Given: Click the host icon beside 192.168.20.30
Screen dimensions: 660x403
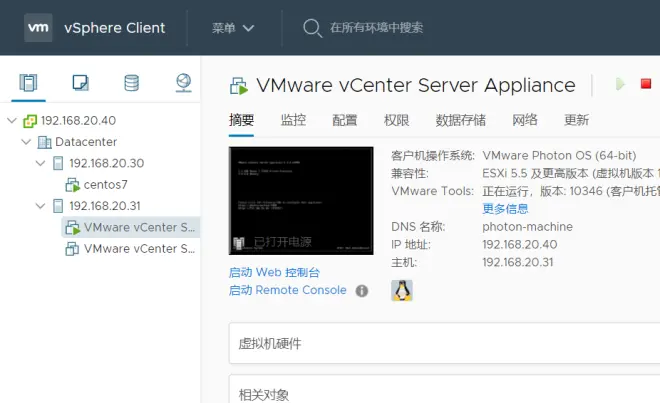Looking at the screenshot, I should pos(58,163).
